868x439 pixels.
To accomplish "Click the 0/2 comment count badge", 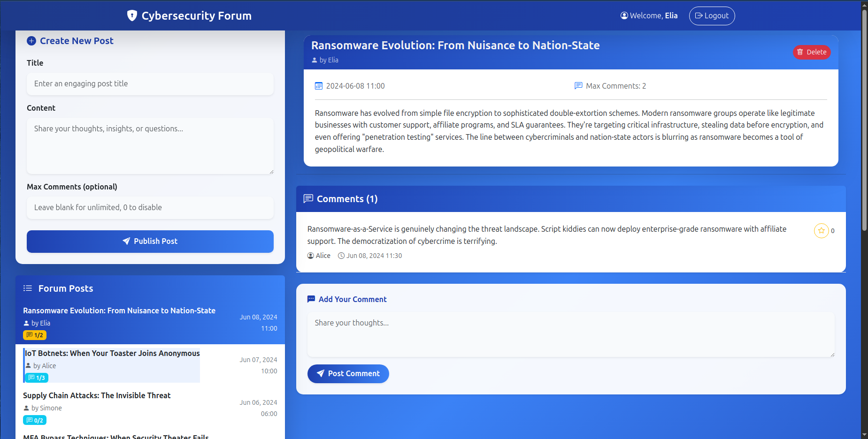I will tap(35, 420).
